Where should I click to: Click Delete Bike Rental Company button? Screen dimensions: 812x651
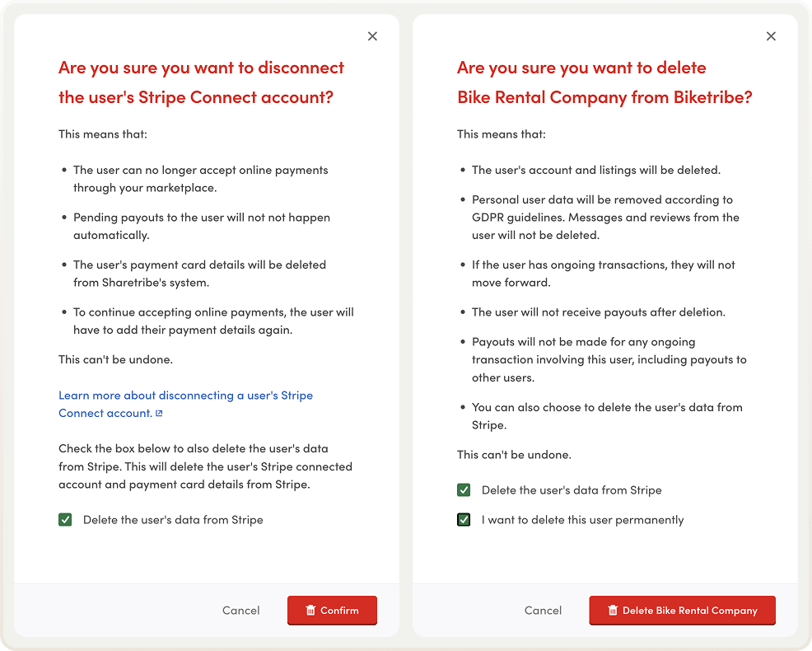click(x=682, y=611)
